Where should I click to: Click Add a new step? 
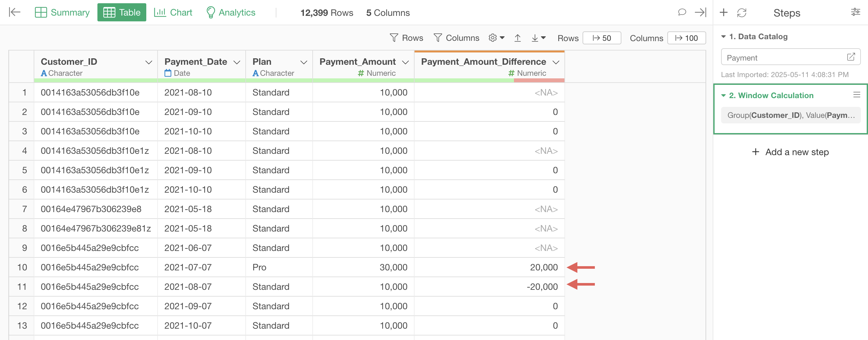(x=790, y=152)
